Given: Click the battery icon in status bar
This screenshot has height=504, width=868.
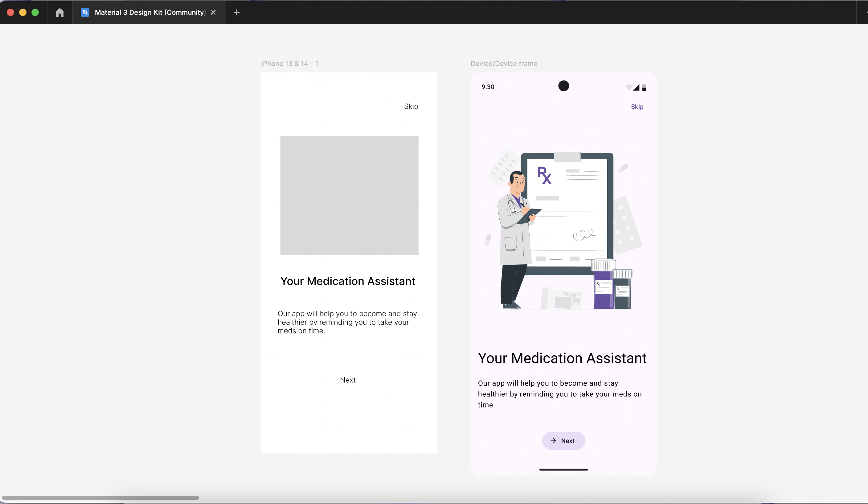Looking at the screenshot, I should coord(644,88).
